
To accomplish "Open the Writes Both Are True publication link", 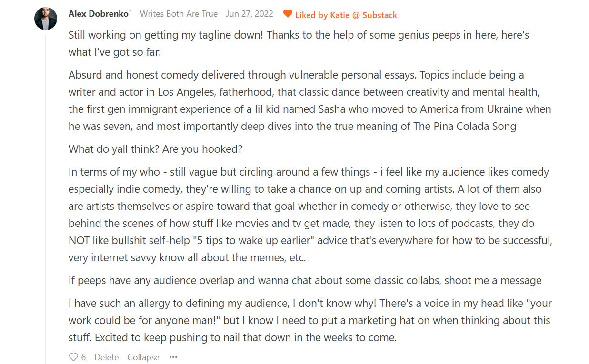I will 179,14.
